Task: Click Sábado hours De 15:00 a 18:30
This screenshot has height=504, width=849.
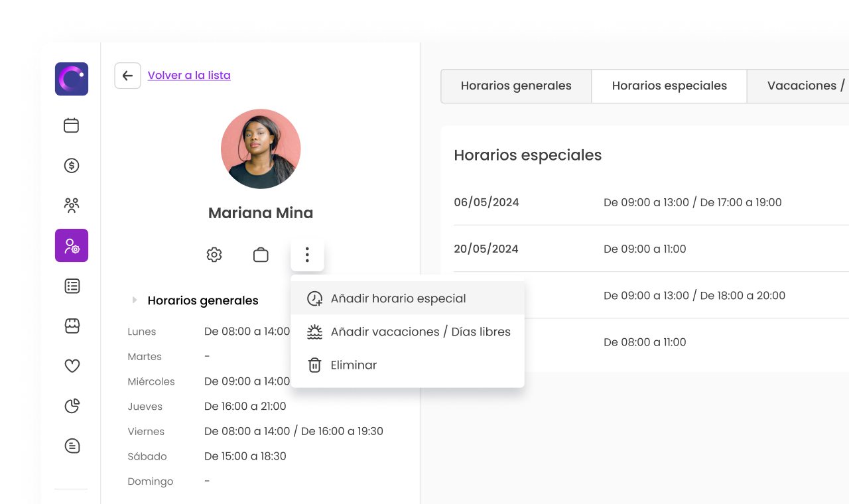Action: pos(245,456)
